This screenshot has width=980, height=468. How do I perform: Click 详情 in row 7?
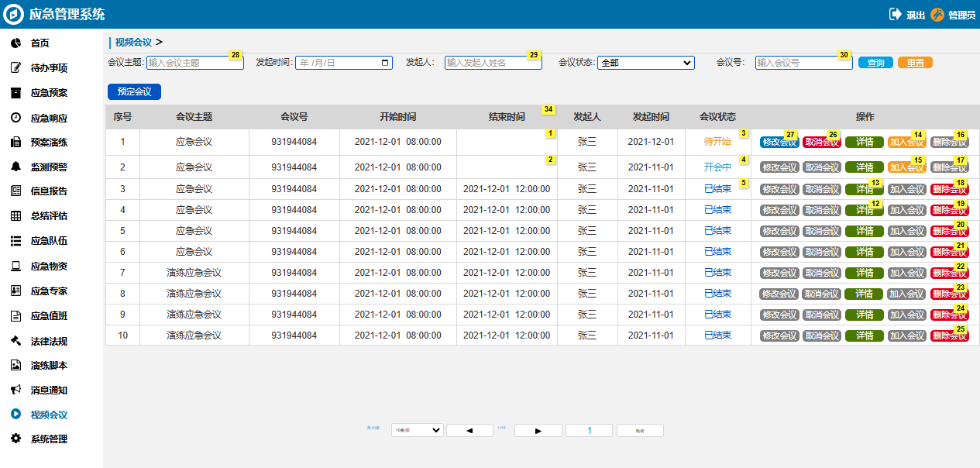[865, 273]
